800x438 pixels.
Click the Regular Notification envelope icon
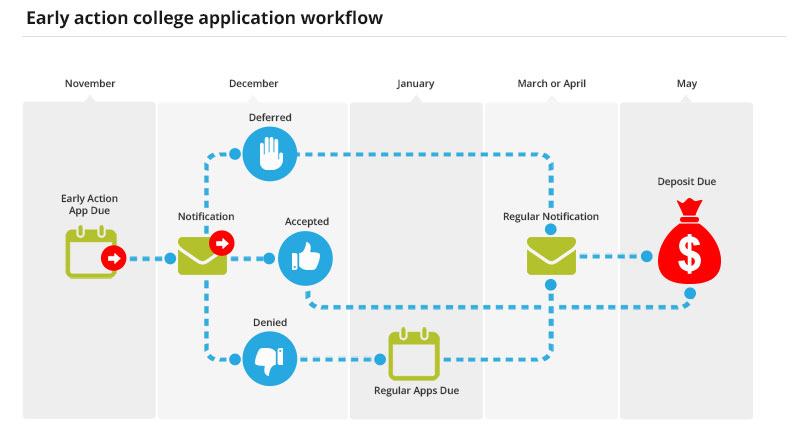pos(551,256)
